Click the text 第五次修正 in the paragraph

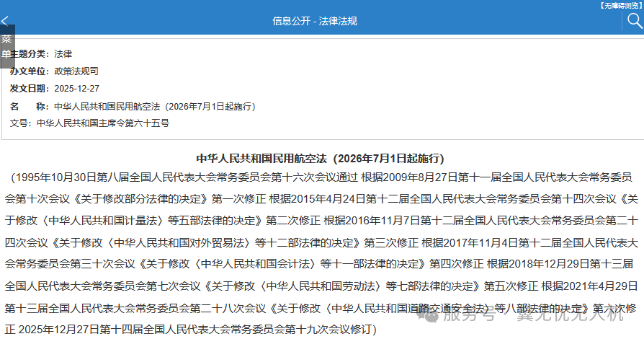[x=511, y=286]
